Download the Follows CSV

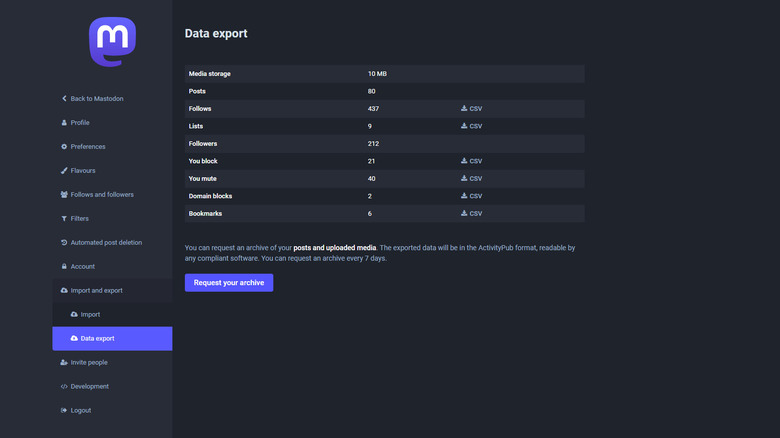pos(472,109)
